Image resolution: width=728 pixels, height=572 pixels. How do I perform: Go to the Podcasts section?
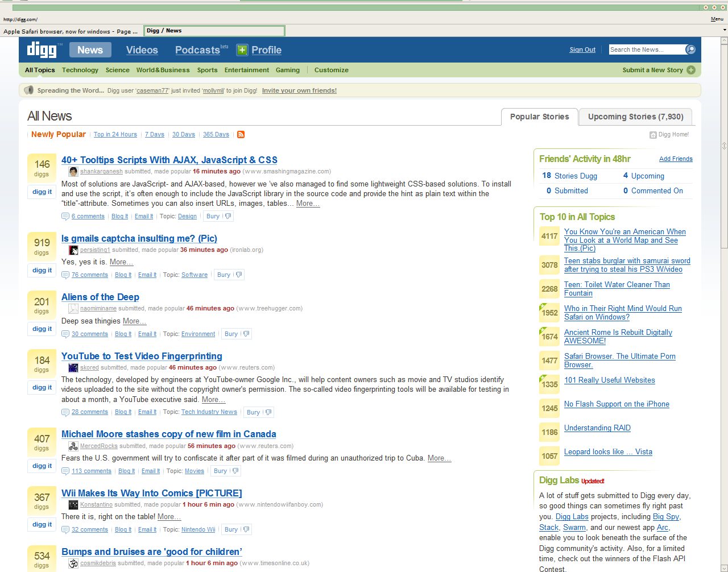(x=197, y=50)
